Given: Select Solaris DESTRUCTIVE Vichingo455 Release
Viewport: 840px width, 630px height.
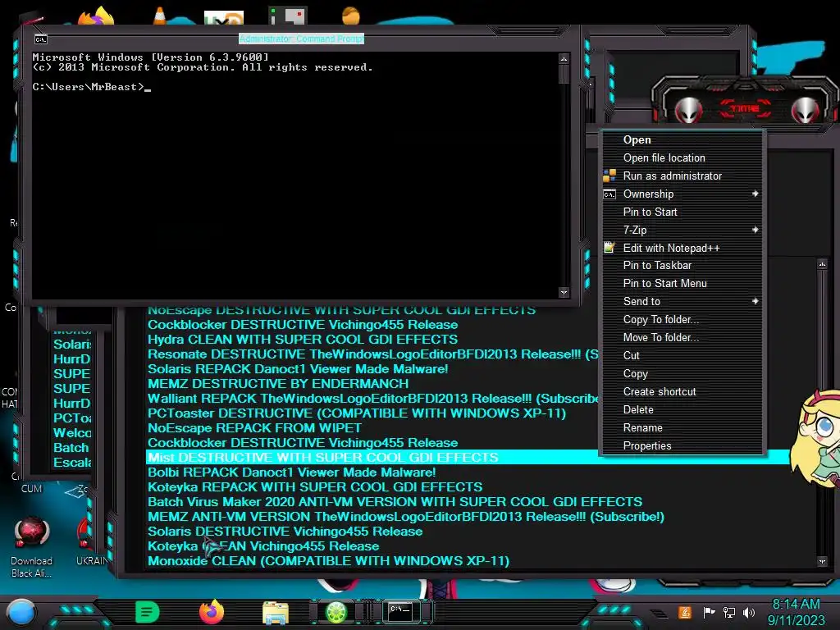Looking at the screenshot, I should pos(285,531).
